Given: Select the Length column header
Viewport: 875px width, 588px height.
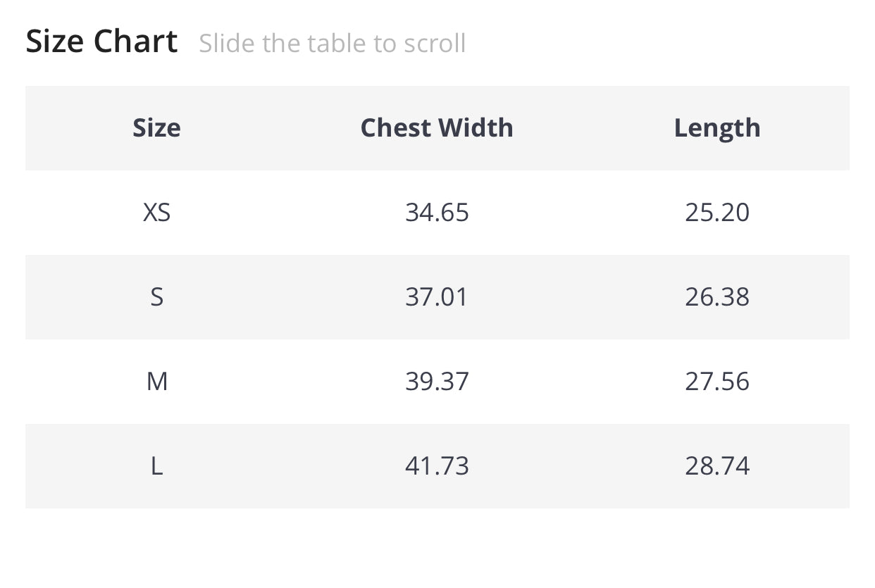Looking at the screenshot, I should pos(717,128).
